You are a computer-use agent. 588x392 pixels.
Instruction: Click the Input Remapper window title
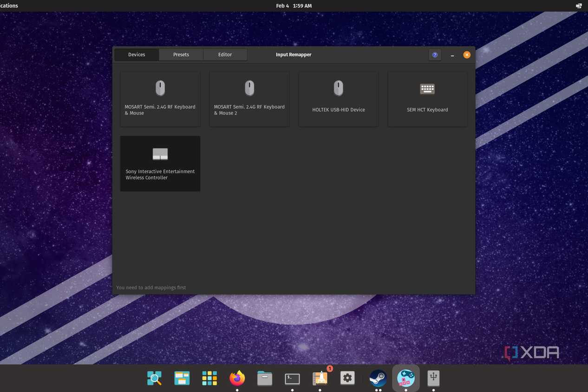click(x=294, y=55)
